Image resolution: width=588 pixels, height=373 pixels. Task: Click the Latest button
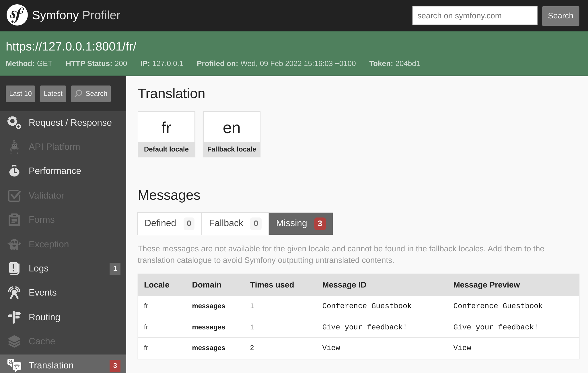point(53,94)
